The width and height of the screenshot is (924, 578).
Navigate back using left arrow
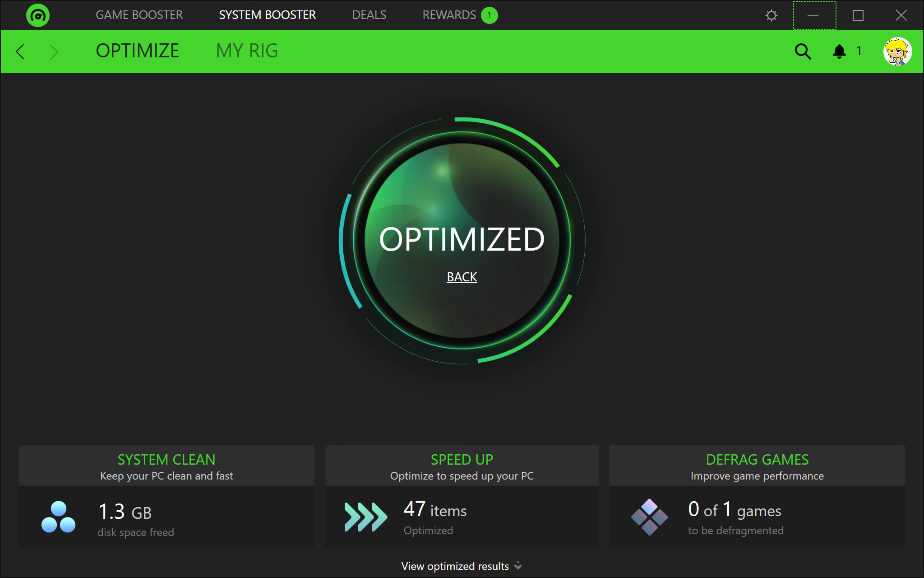click(x=21, y=51)
